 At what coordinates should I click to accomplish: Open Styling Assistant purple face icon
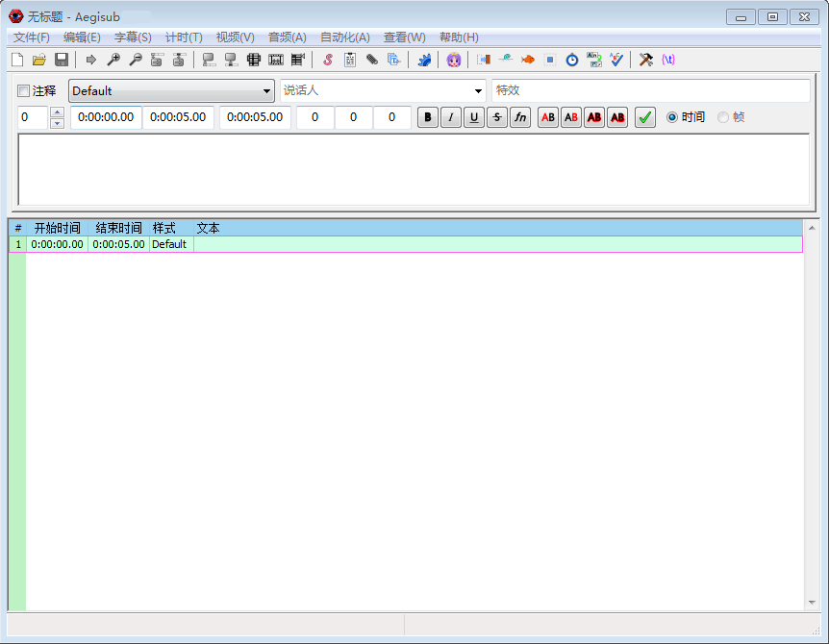(454, 60)
